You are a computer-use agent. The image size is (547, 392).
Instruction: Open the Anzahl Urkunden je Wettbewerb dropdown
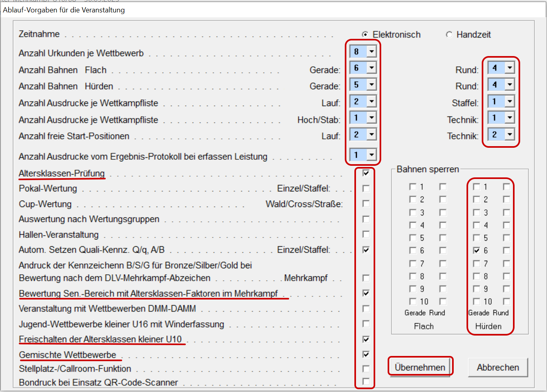coord(372,52)
